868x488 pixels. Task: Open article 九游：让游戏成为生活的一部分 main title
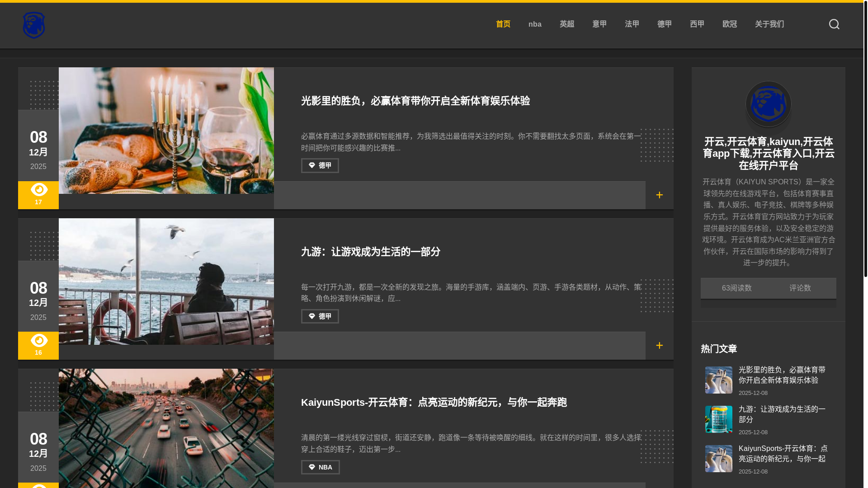(371, 252)
